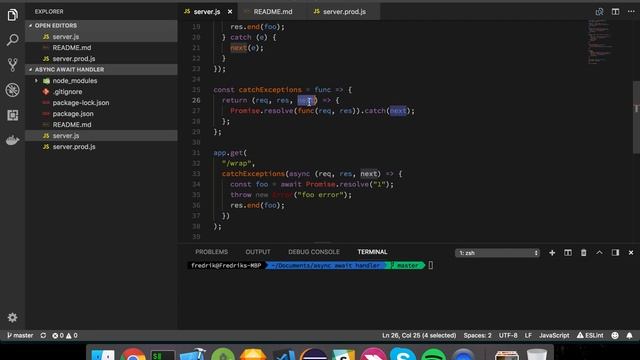Image resolution: width=640 pixels, height=360 pixels.
Task: Open server.prod.js in the project file tree
Action: click(102, 147)
